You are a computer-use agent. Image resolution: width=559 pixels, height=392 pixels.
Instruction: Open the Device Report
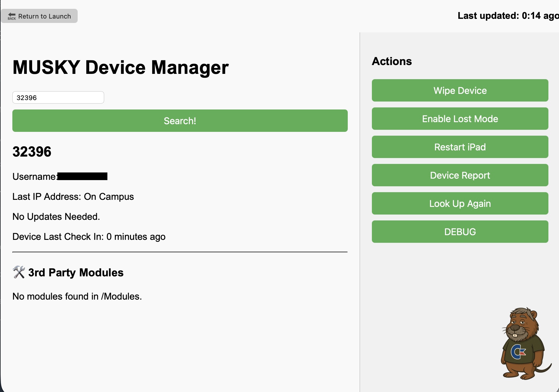[460, 175]
